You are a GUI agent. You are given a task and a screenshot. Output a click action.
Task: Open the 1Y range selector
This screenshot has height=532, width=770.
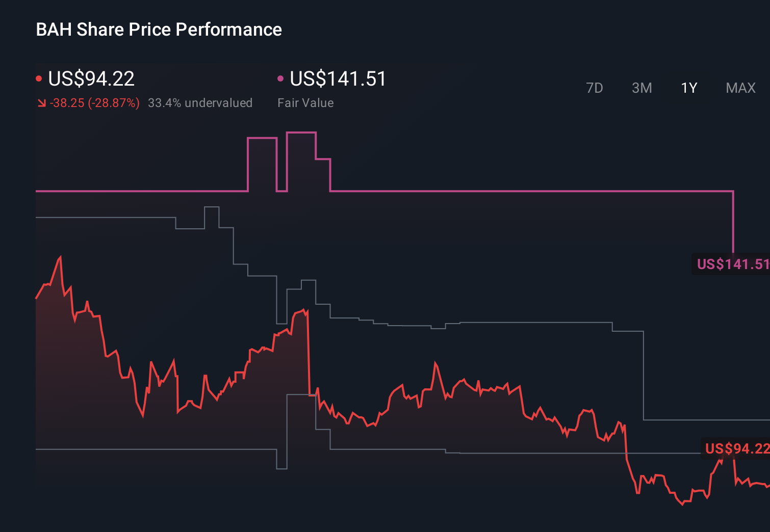(x=688, y=88)
